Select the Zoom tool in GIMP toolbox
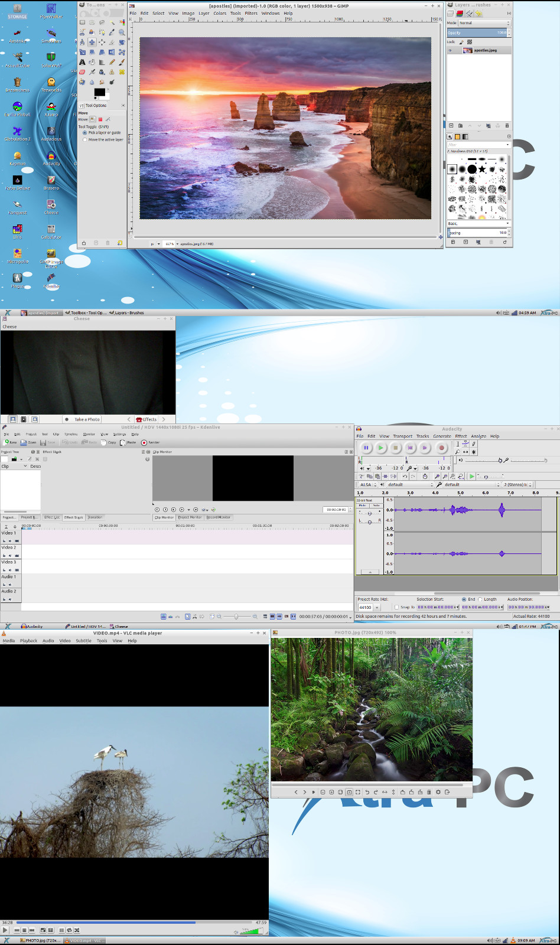560x945 pixels. click(122, 32)
